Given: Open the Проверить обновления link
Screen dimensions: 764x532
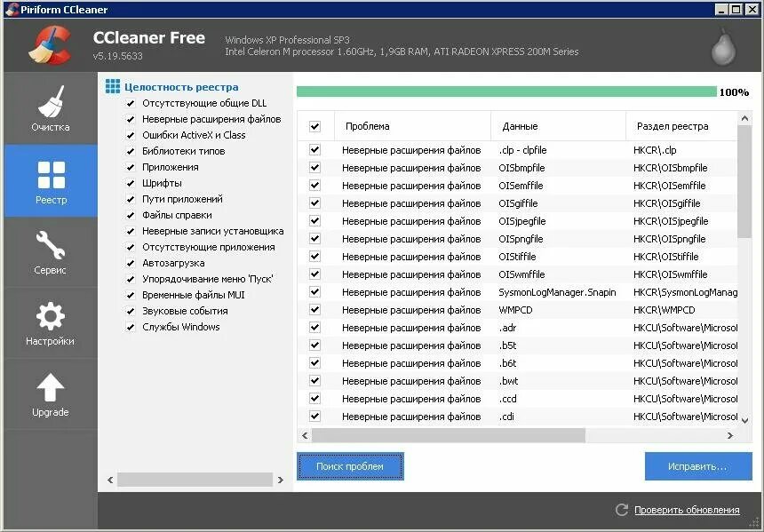Looking at the screenshot, I should tap(687, 510).
